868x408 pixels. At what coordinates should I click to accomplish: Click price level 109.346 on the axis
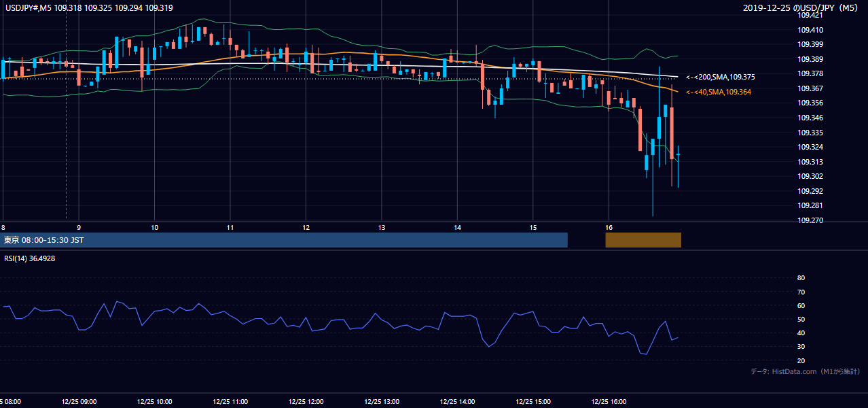[x=810, y=118]
